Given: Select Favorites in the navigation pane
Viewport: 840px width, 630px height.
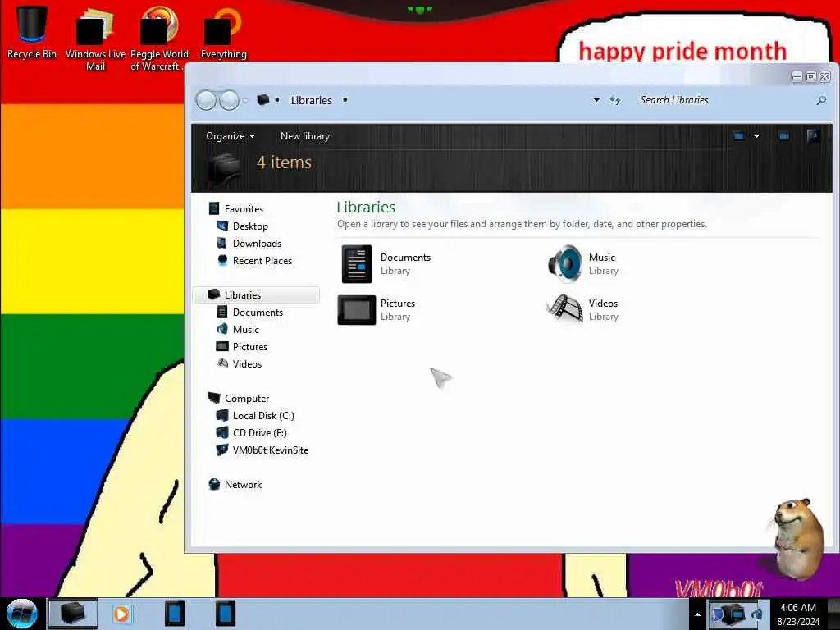Looking at the screenshot, I should [236, 209].
